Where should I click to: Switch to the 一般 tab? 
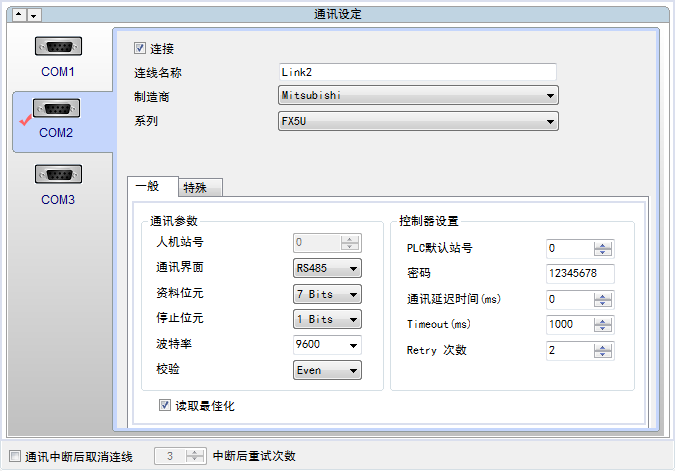[152, 186]
